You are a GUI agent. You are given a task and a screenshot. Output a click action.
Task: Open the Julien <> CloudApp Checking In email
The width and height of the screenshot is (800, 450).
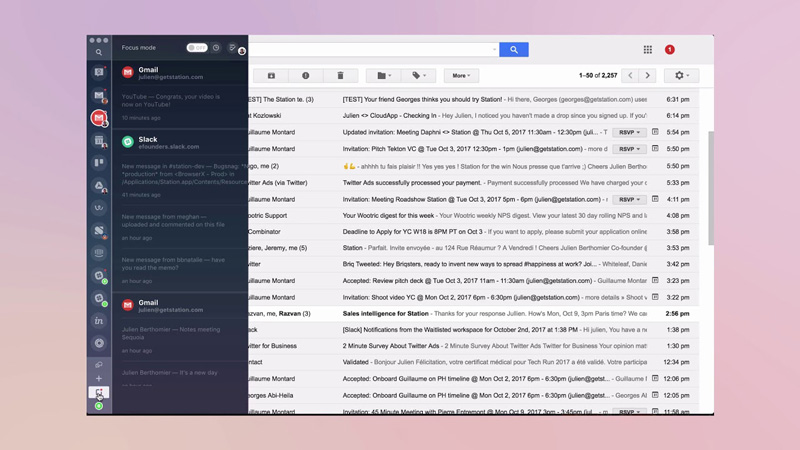[473, 115]
